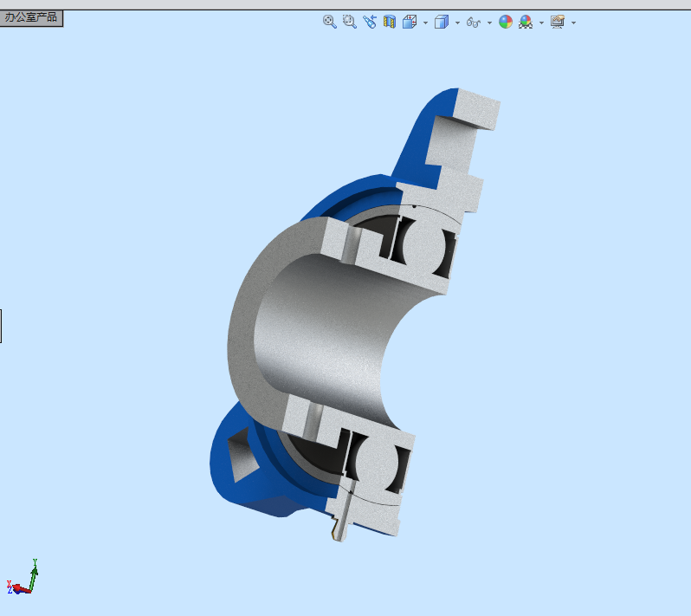Viewport: 691px width, 616px height.
Task: Expand the Hide/Show Items dropdown arrow
Action: pos(489,23)
